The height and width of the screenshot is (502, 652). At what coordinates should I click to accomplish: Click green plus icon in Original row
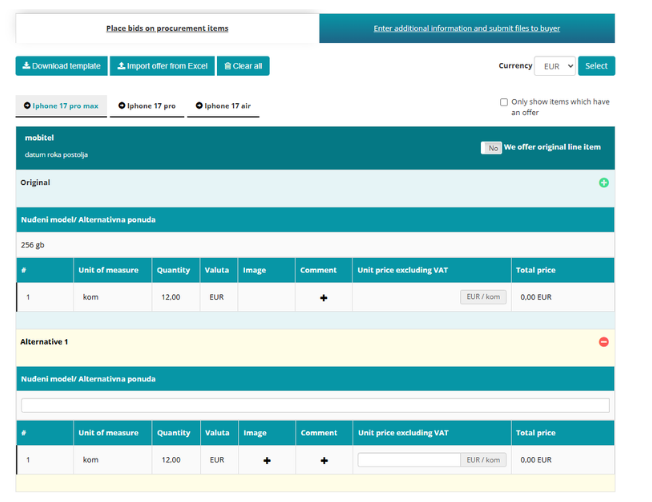603,183
